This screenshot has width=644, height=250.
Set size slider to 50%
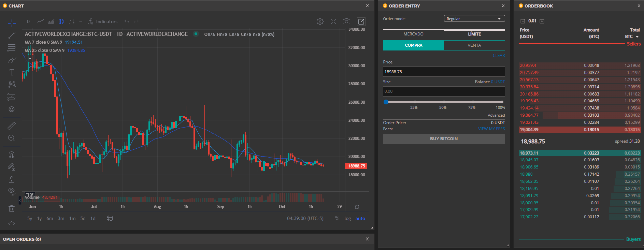444,102
